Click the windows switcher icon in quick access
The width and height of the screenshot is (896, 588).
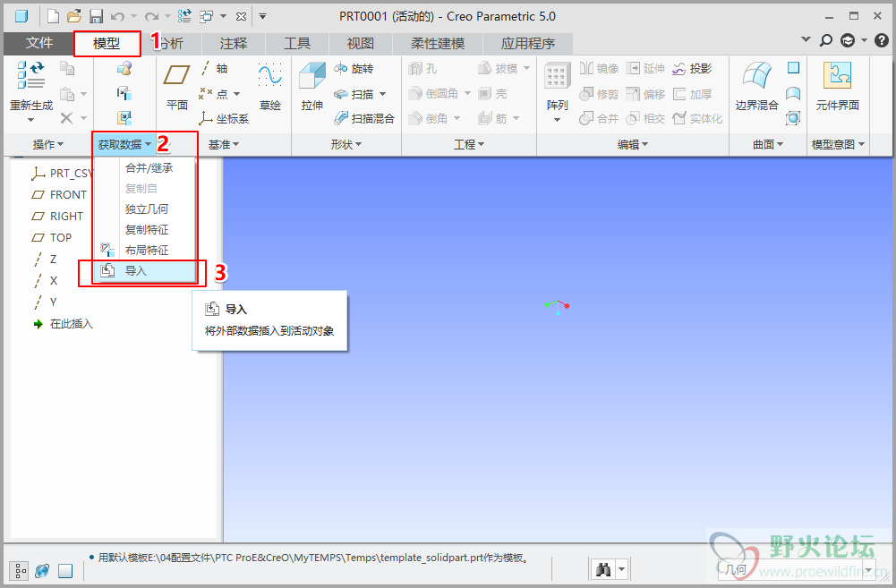[206, 17]
